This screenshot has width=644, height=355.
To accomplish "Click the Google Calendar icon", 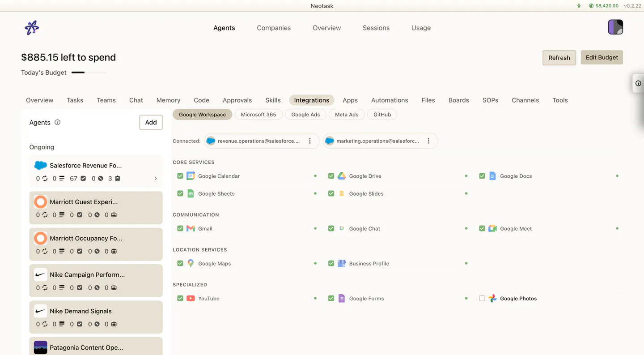I will 191,176.
